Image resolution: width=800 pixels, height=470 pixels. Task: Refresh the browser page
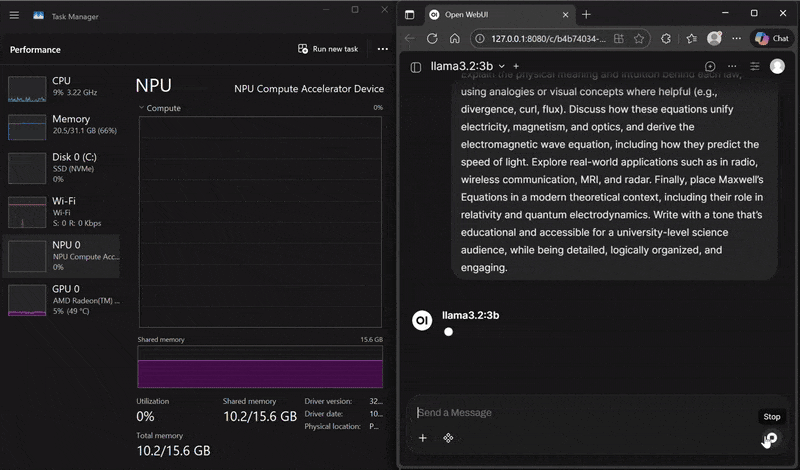tap(432, 39)
